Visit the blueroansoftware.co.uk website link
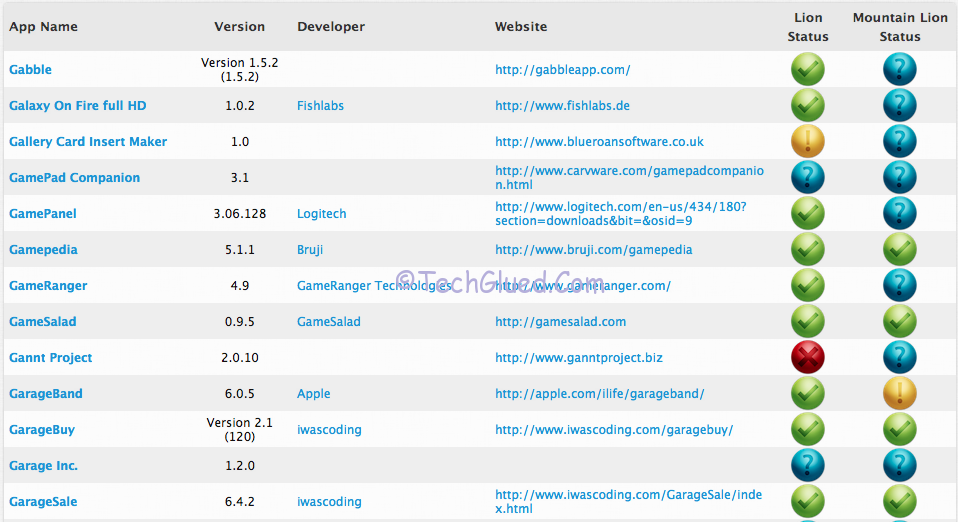This screenshot has width=958, height=522. pos(599,142)
